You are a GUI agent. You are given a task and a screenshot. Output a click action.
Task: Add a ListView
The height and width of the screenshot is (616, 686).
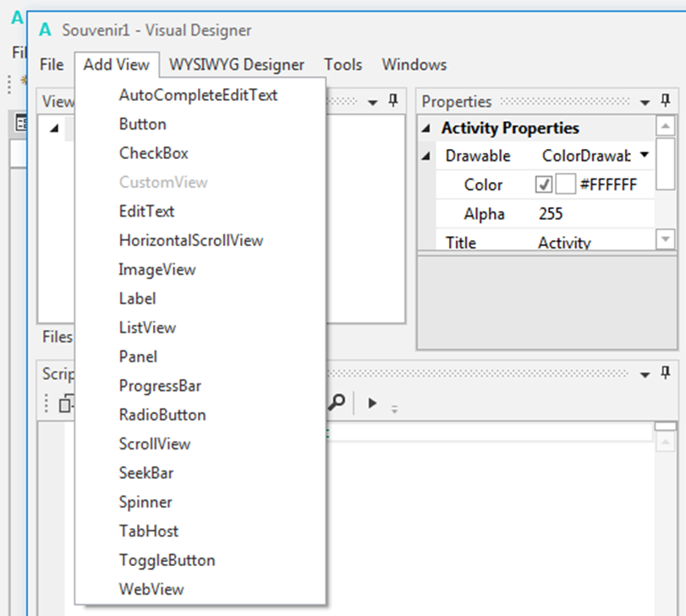[x=200, y=327]
